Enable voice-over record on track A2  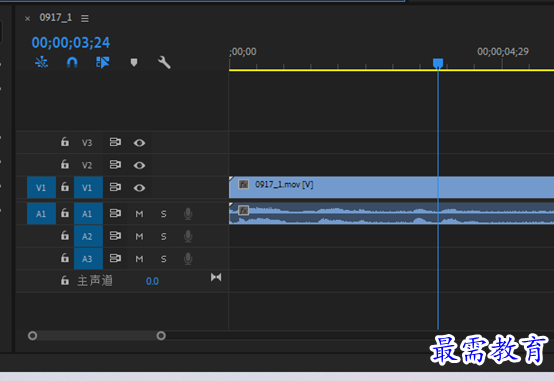click(x=188, y=236)
